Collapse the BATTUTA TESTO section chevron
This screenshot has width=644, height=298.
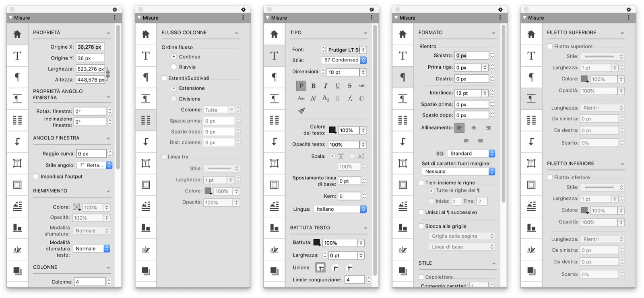[365, 228]
